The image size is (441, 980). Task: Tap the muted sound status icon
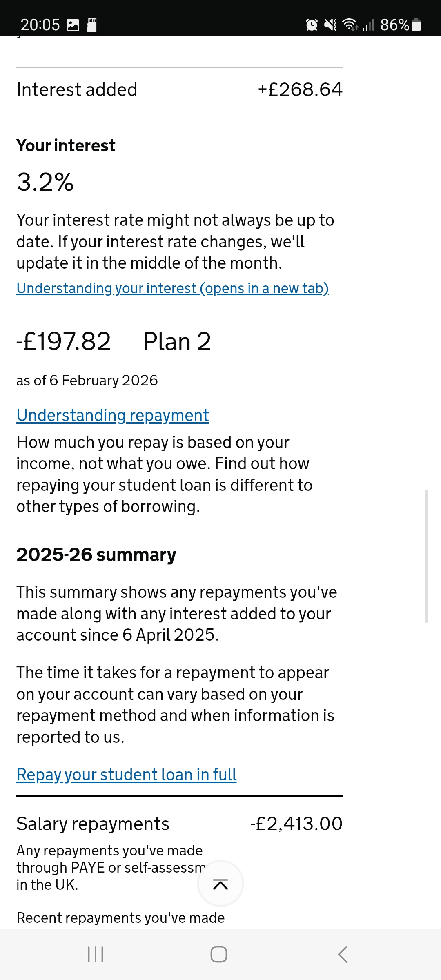[330, 25]
